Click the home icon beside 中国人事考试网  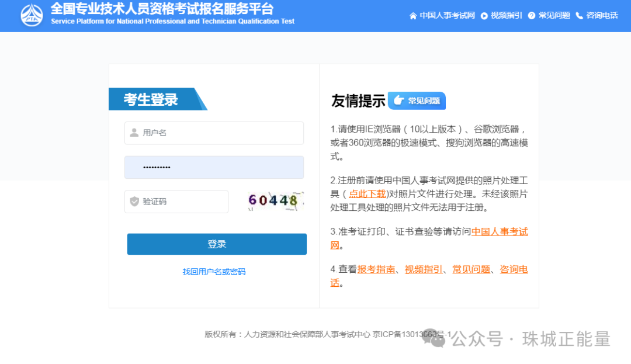(x=413, y=16)
